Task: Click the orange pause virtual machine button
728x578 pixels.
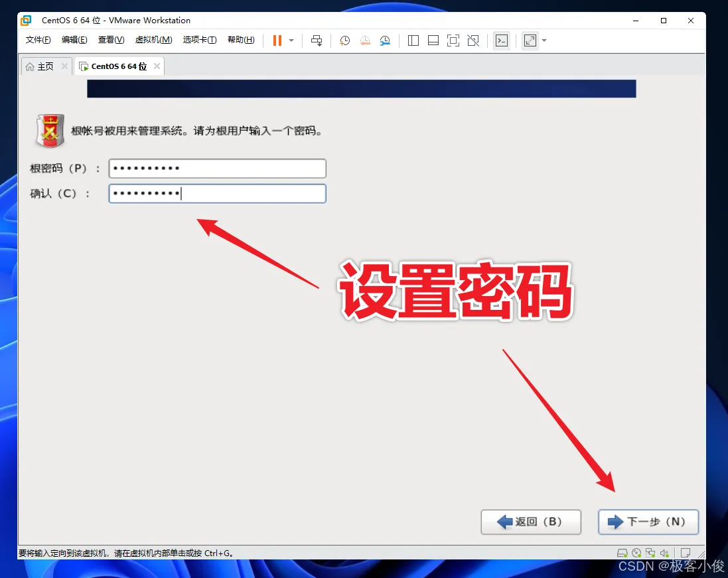Action: pyautogui.click(x=277, y=40)
